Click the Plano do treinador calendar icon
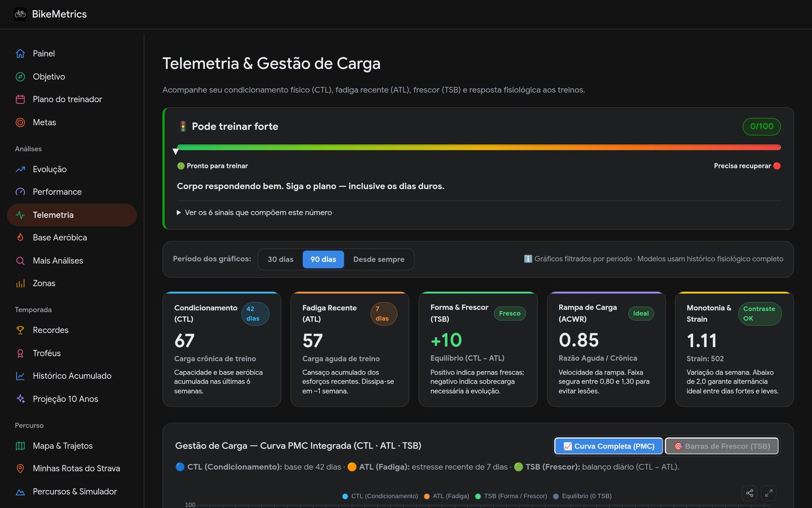 20,100
